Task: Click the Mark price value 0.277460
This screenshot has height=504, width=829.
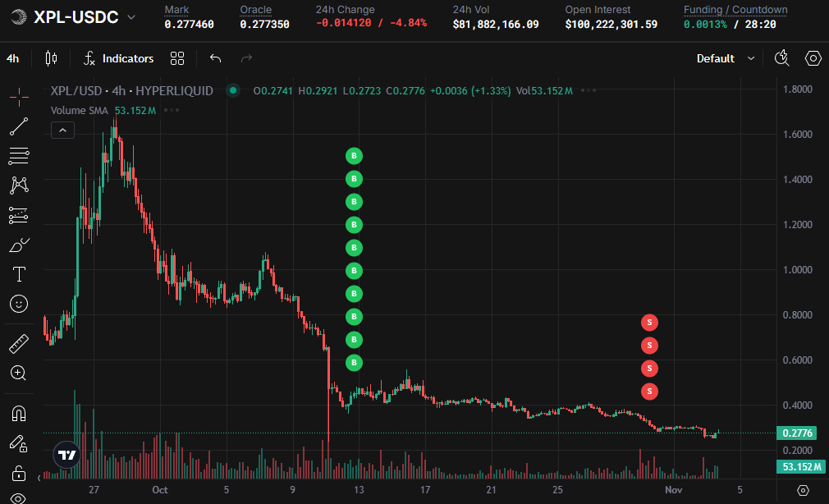Action: (190, 25)
